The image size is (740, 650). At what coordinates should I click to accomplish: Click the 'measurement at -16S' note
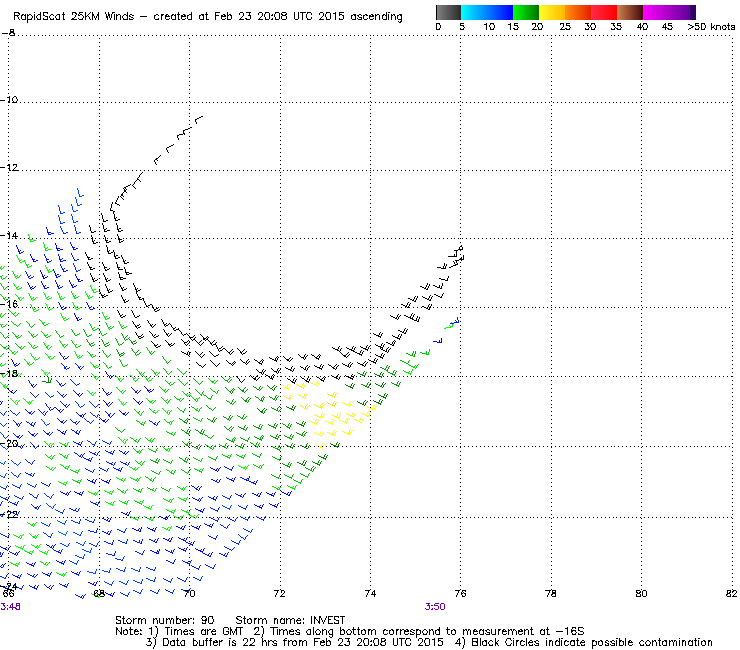pyautogui.click(x=523, y=632)
